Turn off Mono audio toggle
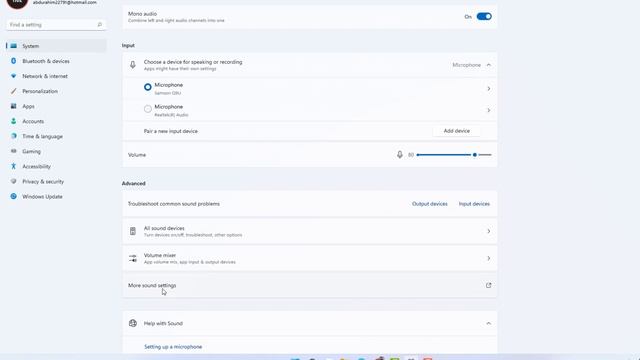Viewport: 640px width, 360px height. [x=484, y=17]
